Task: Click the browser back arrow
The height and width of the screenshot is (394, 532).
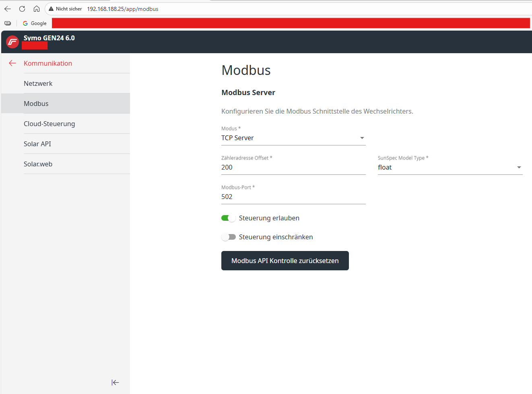Action: [8, 9]
